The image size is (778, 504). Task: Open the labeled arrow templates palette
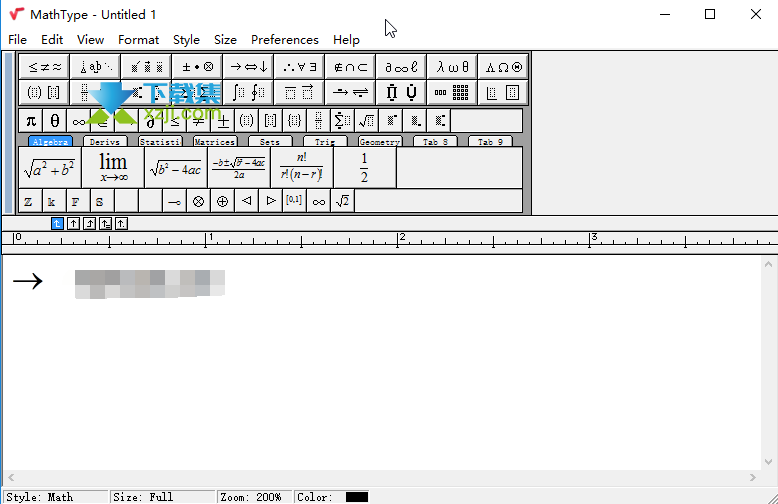click(350, 92)
